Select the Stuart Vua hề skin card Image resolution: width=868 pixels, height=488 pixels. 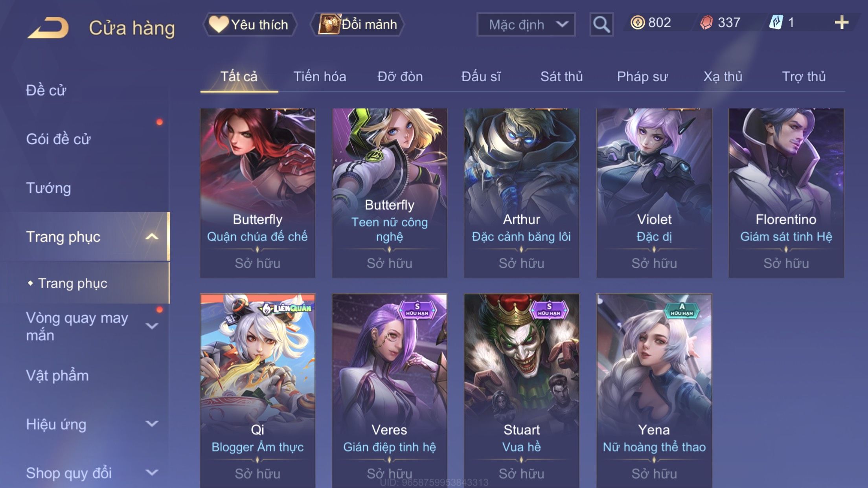[x=522, y=391]
